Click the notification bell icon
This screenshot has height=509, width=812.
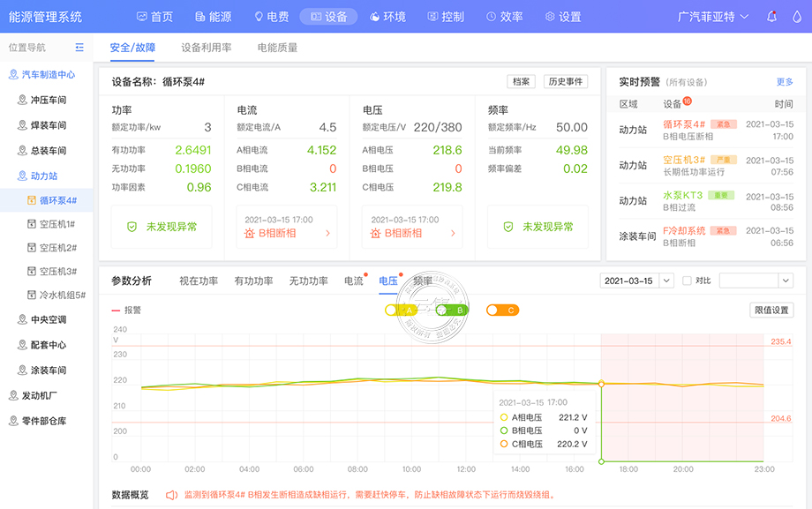(x=772, y=17)
